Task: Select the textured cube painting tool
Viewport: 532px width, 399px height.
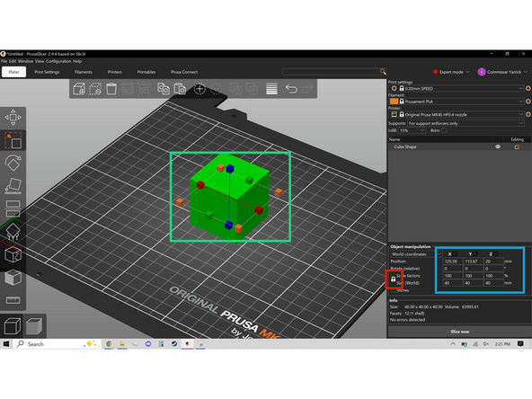Action: (13, 278)
